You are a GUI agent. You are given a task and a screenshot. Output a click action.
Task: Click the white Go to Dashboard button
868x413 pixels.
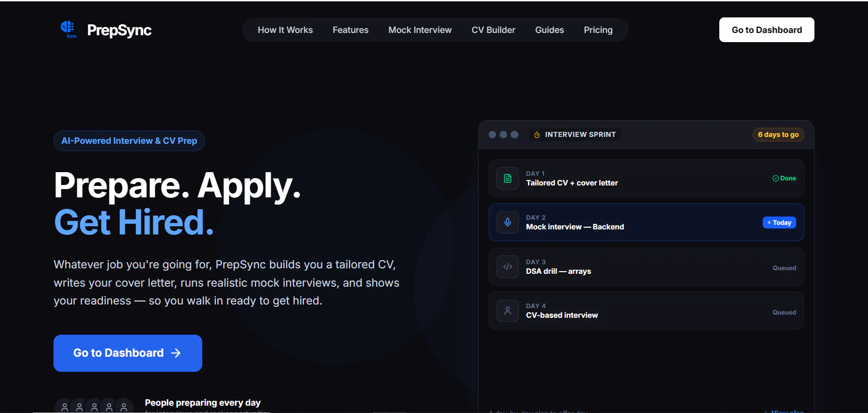766,30
